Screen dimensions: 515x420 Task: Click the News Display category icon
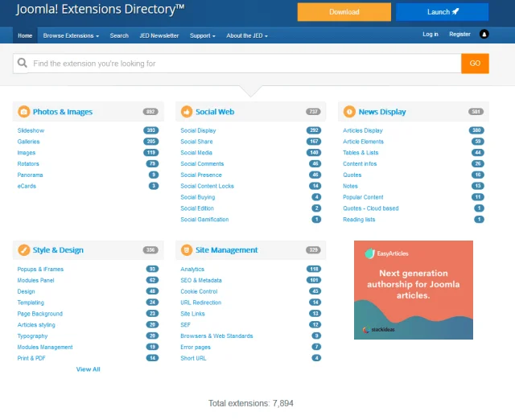349,112
